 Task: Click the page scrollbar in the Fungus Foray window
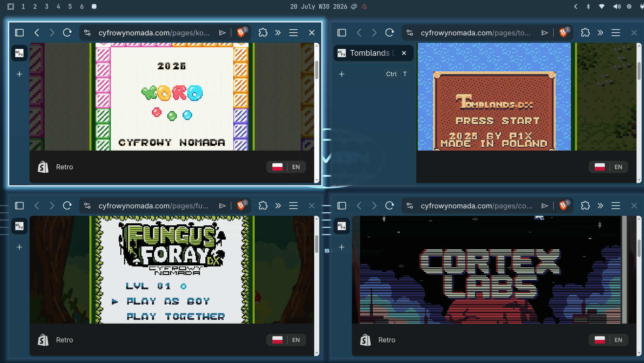(x=317, y=243)
